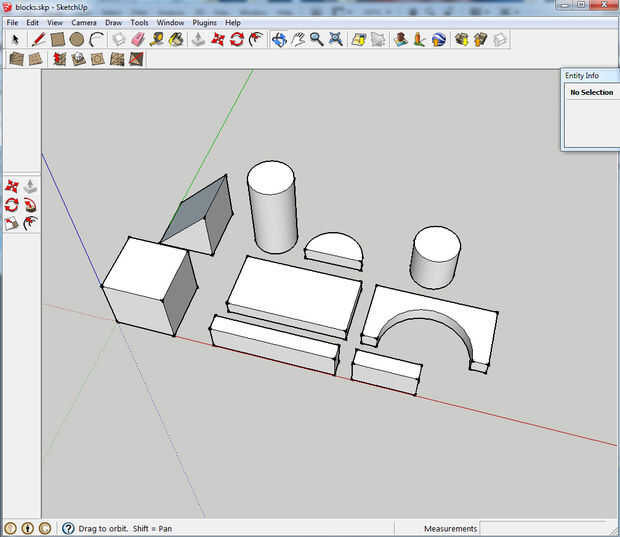620x537 pixels.
Task: Click the Entity Info panel title
Action: tap(582, 75)
